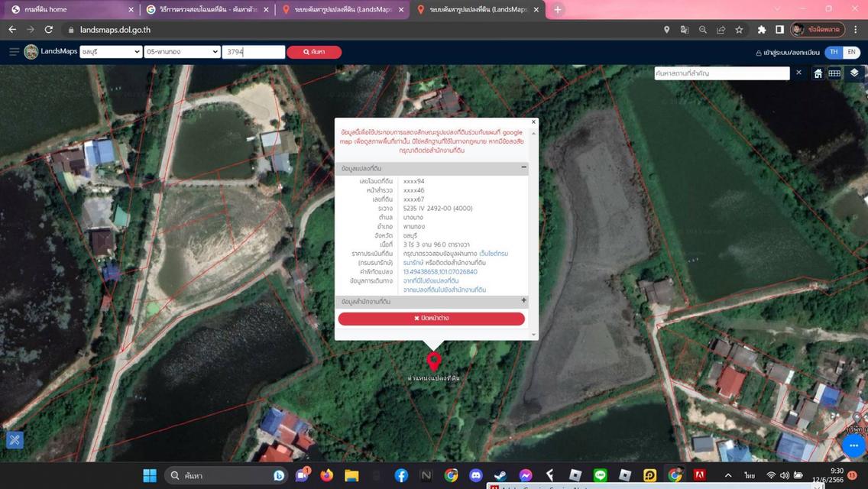Image resolution: width=868 pixels, height=489 pixels.
Task: Open the district dropdown 05-พานทอง
Action: point(182,52)
